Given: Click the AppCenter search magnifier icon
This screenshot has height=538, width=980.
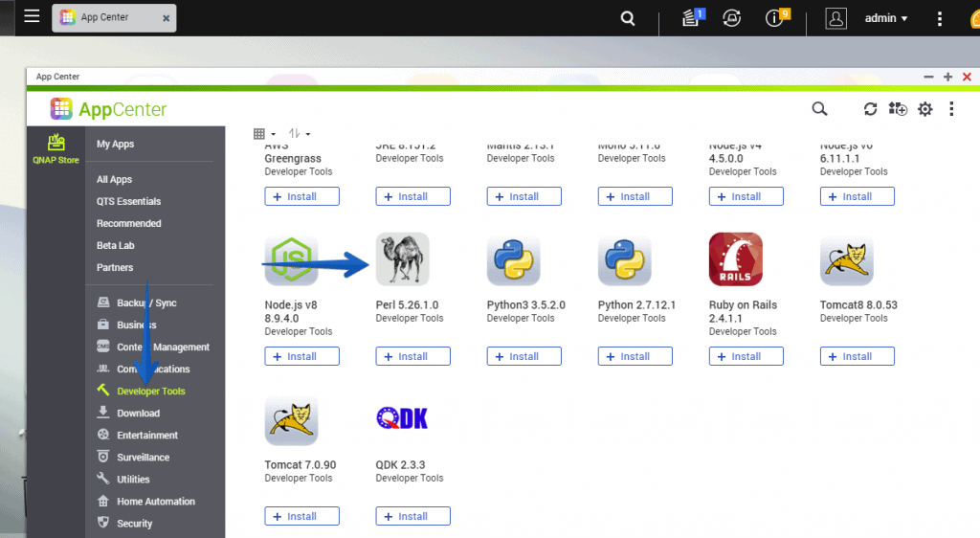Looking at the screenshot, I should (x=819, y=109).
